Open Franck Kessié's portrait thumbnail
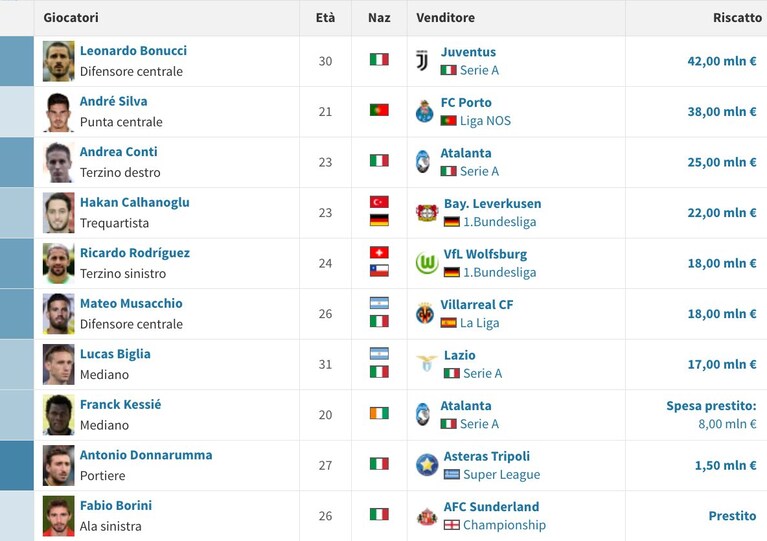This screenshot has width=767, height=541. point(59,415)
